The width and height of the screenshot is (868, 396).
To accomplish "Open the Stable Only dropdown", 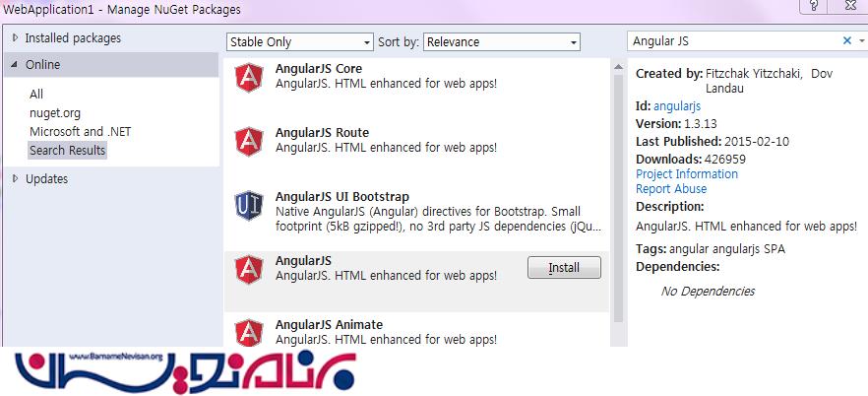I will click(300, 42).
